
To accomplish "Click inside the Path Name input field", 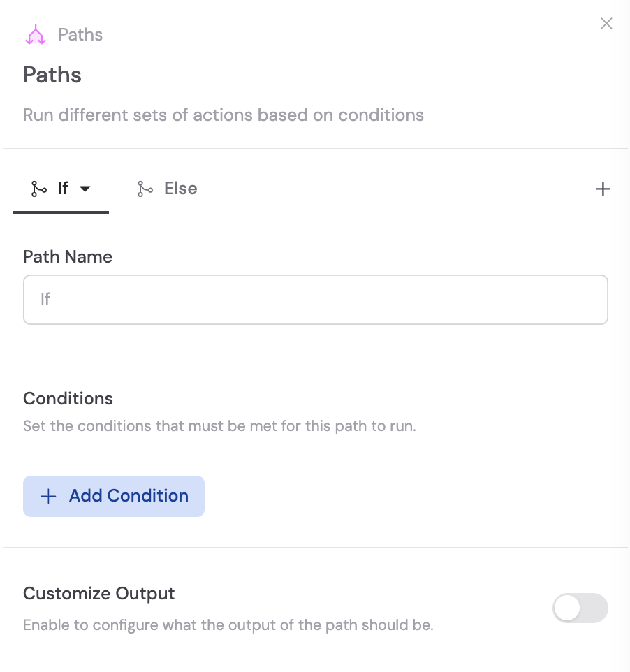I will (x=315, y=299).
